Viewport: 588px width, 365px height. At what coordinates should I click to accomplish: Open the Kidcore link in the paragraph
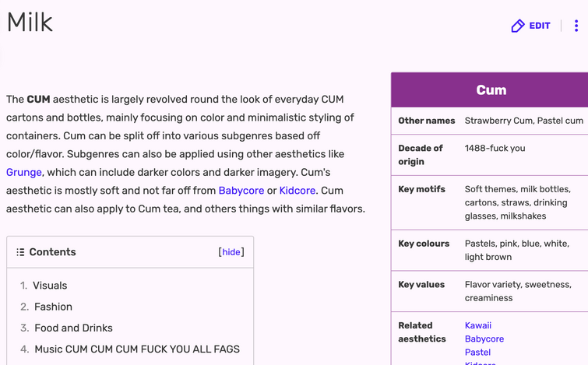pyautogui.click(x=297, y=191)
